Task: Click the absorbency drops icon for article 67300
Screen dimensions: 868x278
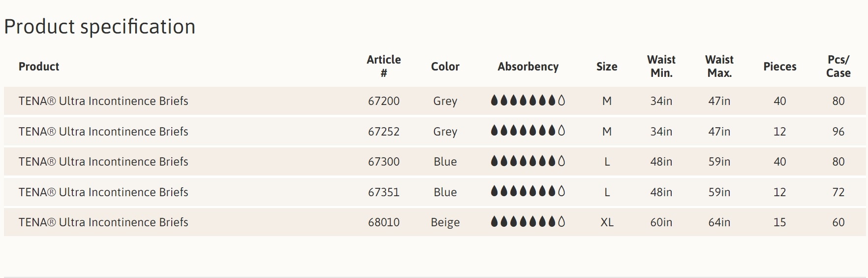Action: click(527, 161)
